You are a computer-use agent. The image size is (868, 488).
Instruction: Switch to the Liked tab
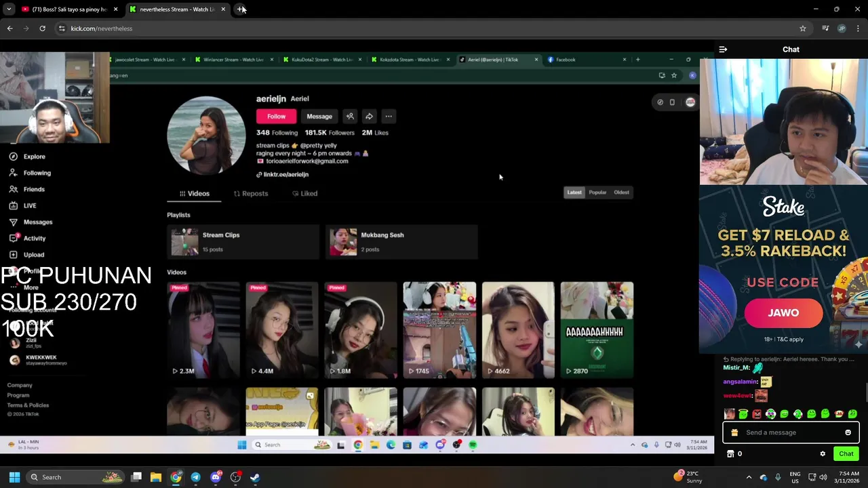pyautogui.click(x=304, y=193)
